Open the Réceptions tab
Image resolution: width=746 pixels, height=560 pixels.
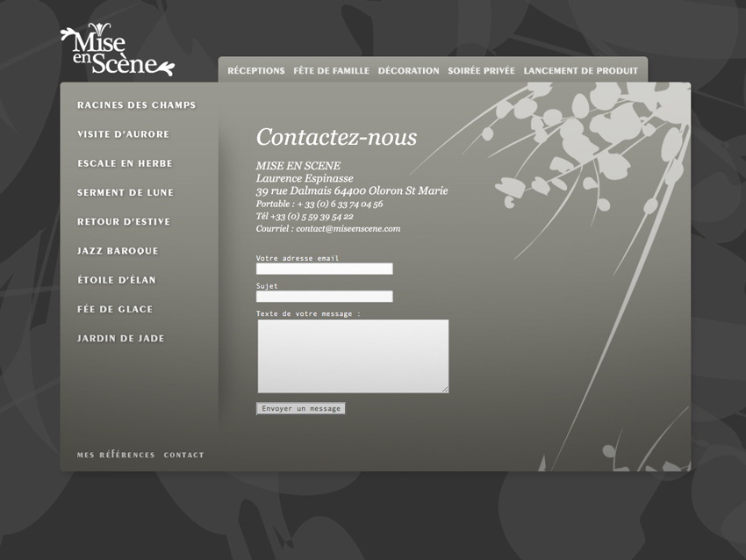(x=255, y=71)
